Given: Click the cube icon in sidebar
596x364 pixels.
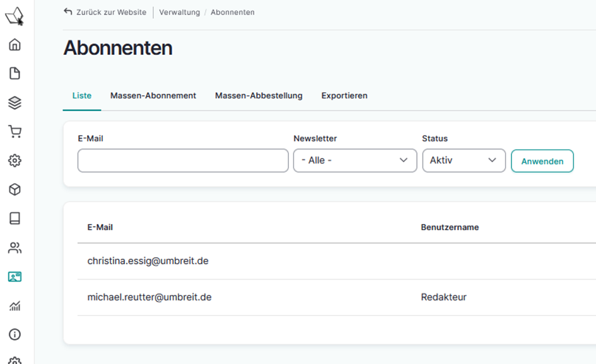Looking at the screenshot, I should (15, 190).
